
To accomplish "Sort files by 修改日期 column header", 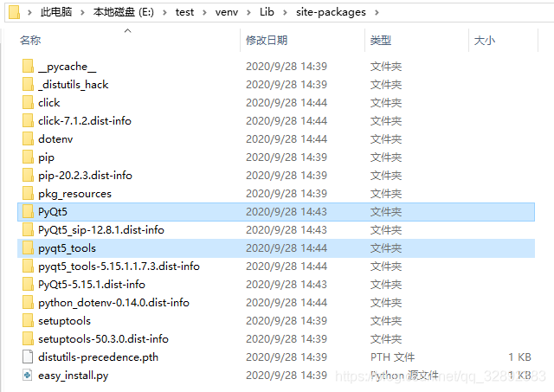I will (267, 41).
